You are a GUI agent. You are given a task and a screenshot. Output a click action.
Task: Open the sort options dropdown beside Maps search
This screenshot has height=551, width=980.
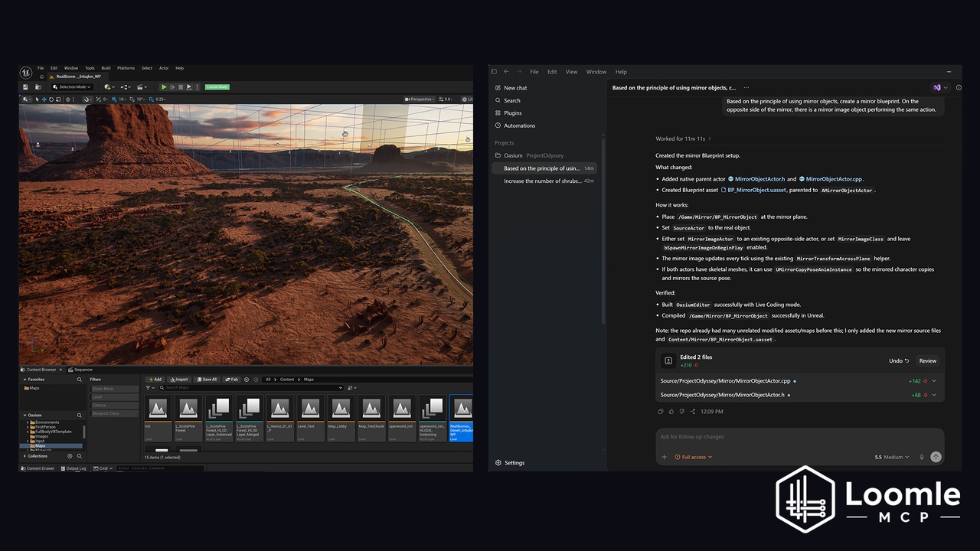tap(351, 387)
